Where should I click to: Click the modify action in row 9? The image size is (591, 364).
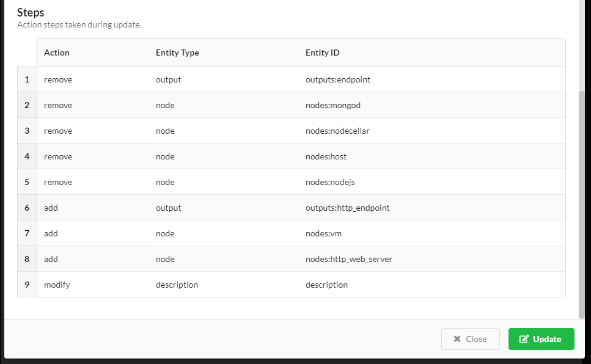pyautogui.click(x=57, y=285)
